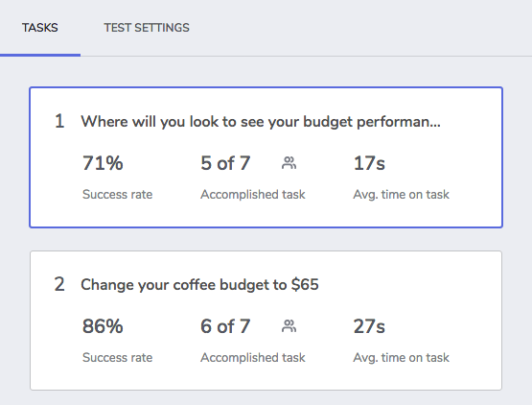Click the 17s average time value

pyautogui.click(x=369, y=163)
